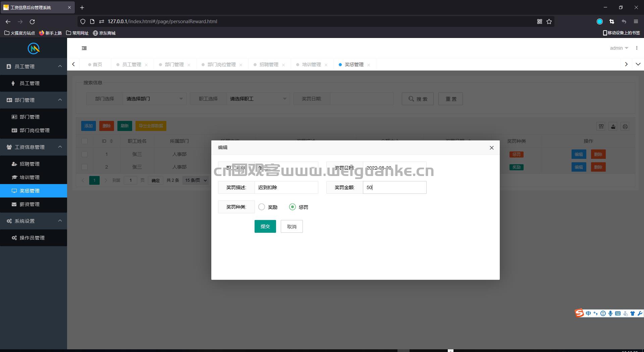Close the 编辑 dialog with X icon
Image resolution: width=644 pixels, height=352 pixels.
(x=491, y=148)
